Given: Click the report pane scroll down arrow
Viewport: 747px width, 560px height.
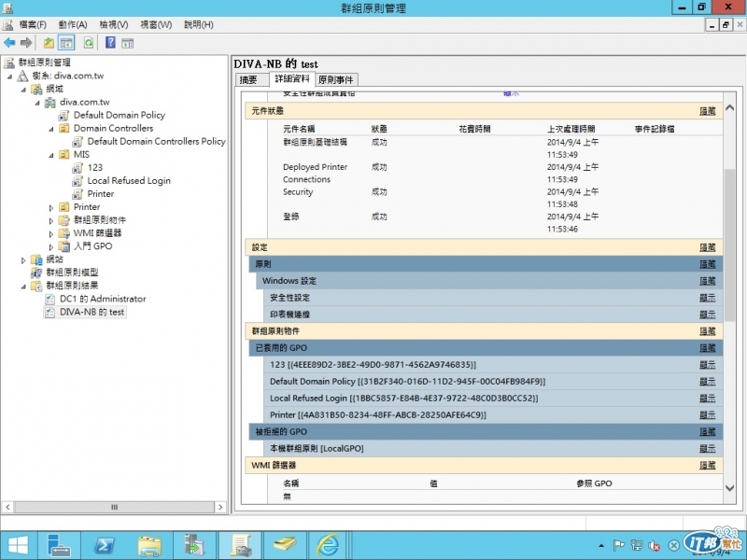Looking at the screenshot, I should pos(729,487).
